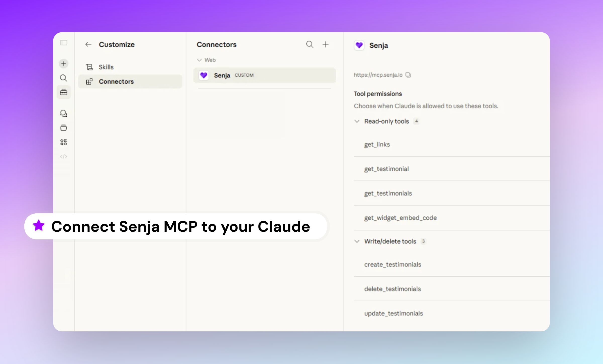Open chats icon in the sidebar
This screenshot has height=364, width=603.
pos(64,113)
